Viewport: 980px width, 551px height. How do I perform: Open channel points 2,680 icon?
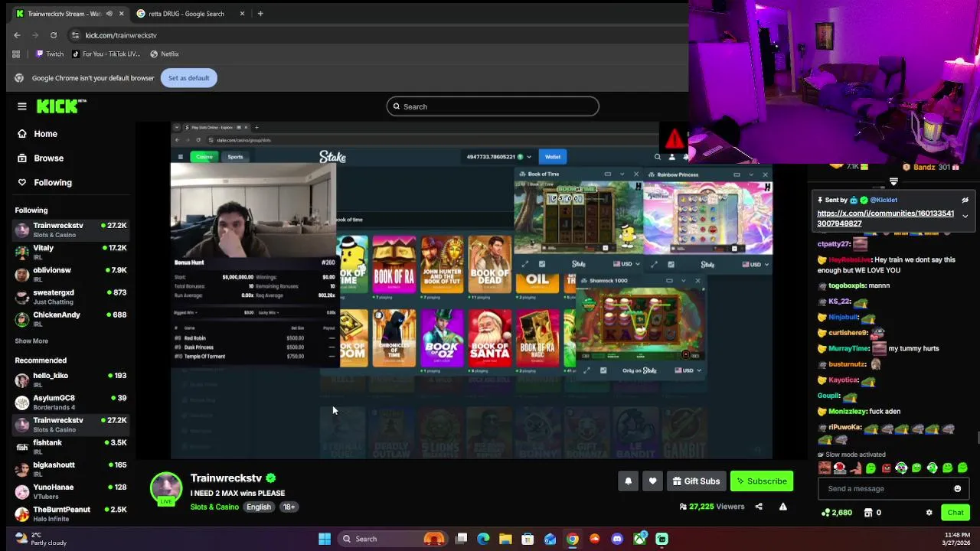(x=836, y=513)
